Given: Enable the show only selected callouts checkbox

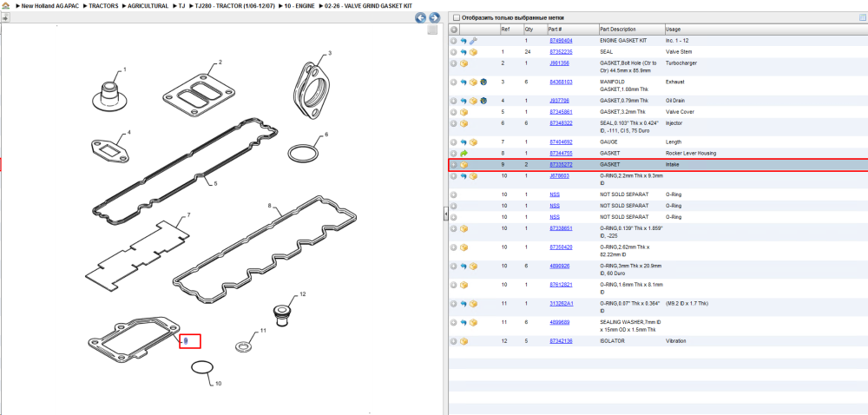Looking at the screenshot, I should coord(457,17).
